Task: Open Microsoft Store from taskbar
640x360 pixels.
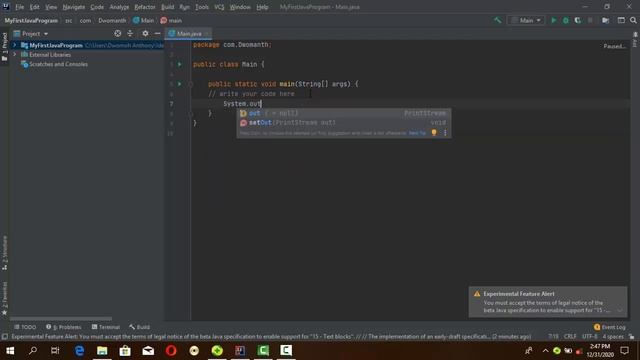Action: click(125, 351)
